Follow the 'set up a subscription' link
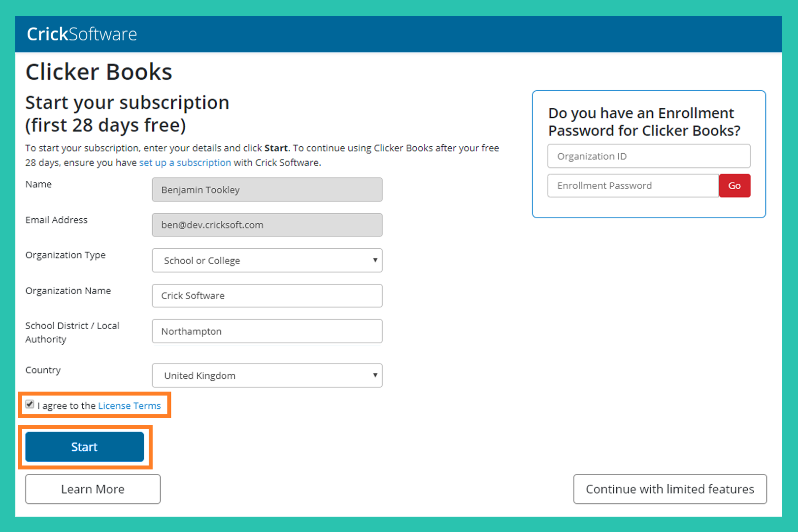This screenshot has width=798, height=532. (185, 163)
